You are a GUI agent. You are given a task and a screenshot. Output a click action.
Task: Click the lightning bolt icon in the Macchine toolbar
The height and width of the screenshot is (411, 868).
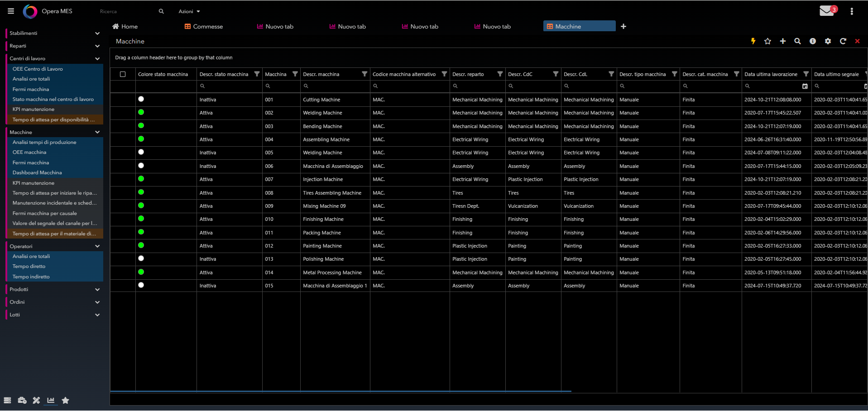coord(753,41)
